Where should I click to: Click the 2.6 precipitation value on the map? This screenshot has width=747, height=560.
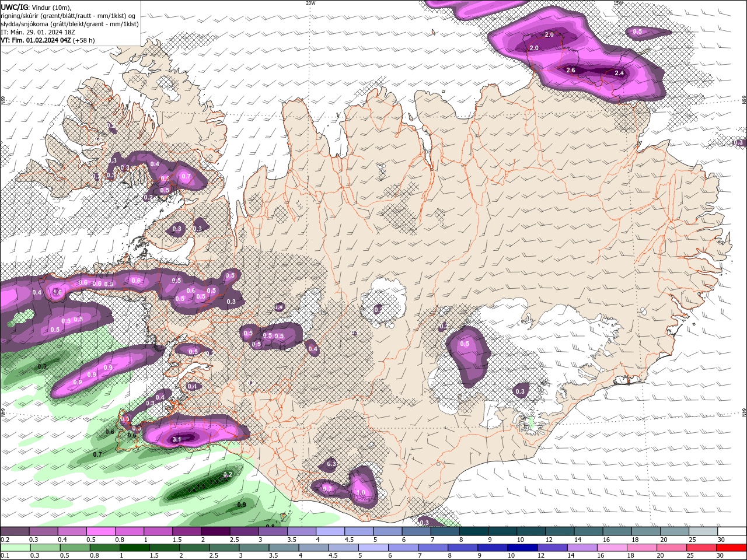pyautogui.click(x=571, y=70)
